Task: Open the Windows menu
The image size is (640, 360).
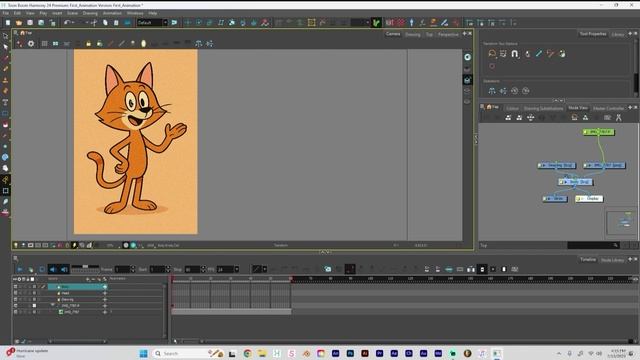Action: point(135,13)
